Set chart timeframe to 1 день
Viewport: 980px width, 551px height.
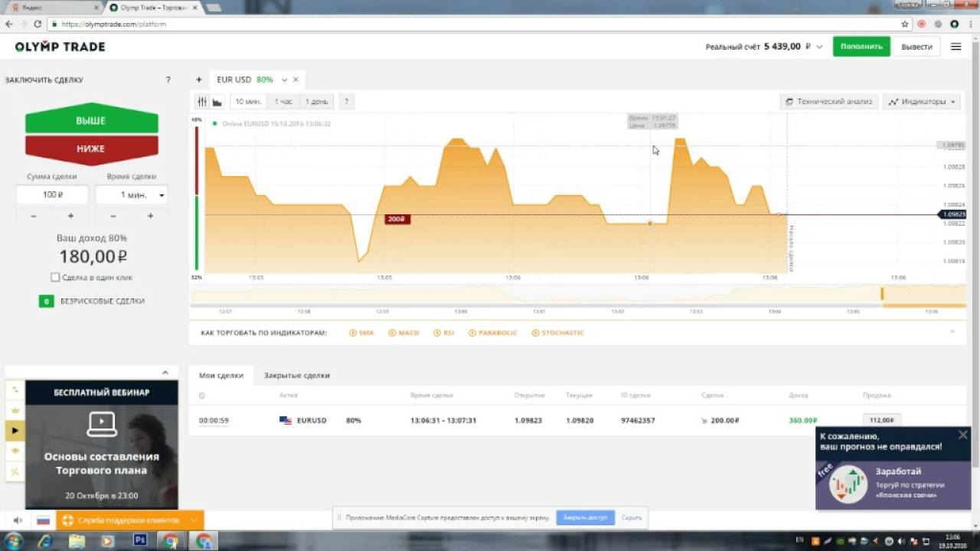coord(316,101)
